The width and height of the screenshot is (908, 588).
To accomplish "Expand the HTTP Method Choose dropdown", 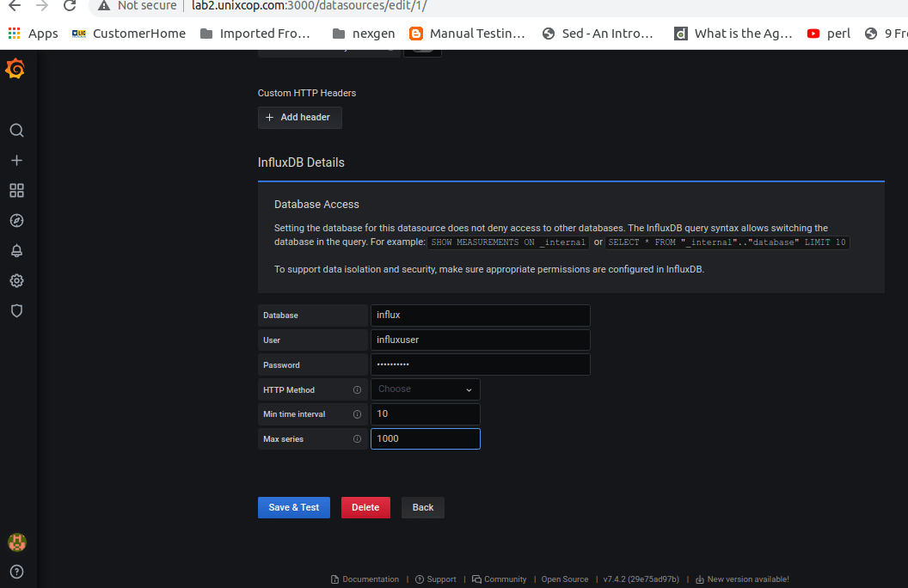I will click(426, 389).
